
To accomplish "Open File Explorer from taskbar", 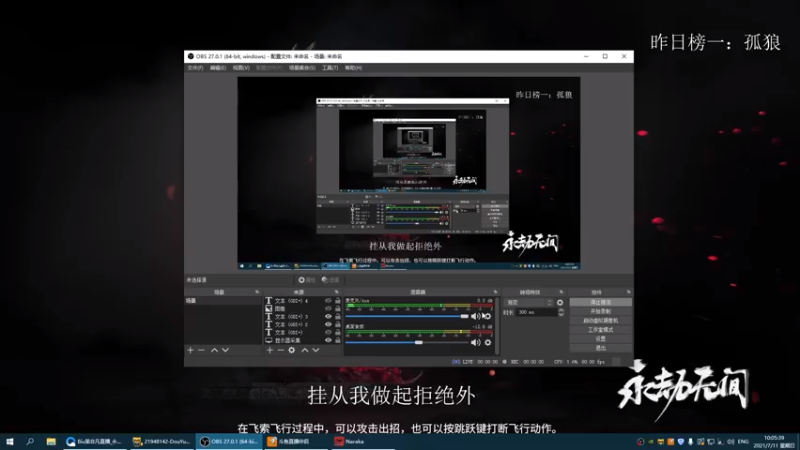I will (51, 441).
